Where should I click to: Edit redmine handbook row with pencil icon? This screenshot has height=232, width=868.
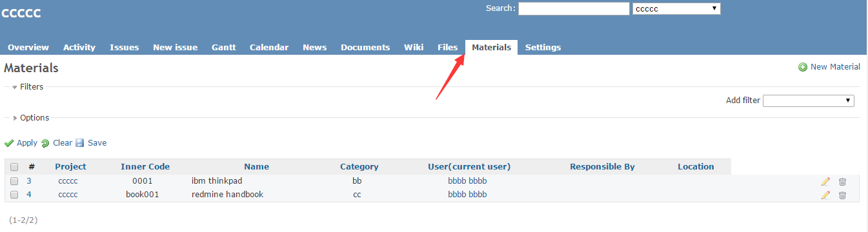pos(825,195)
